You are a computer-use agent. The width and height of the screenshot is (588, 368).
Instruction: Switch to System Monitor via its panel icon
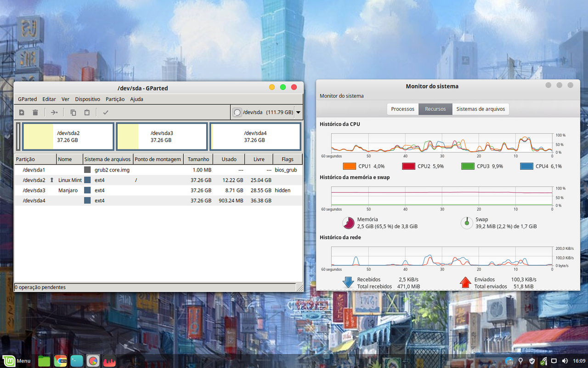(x=109, y=361)
